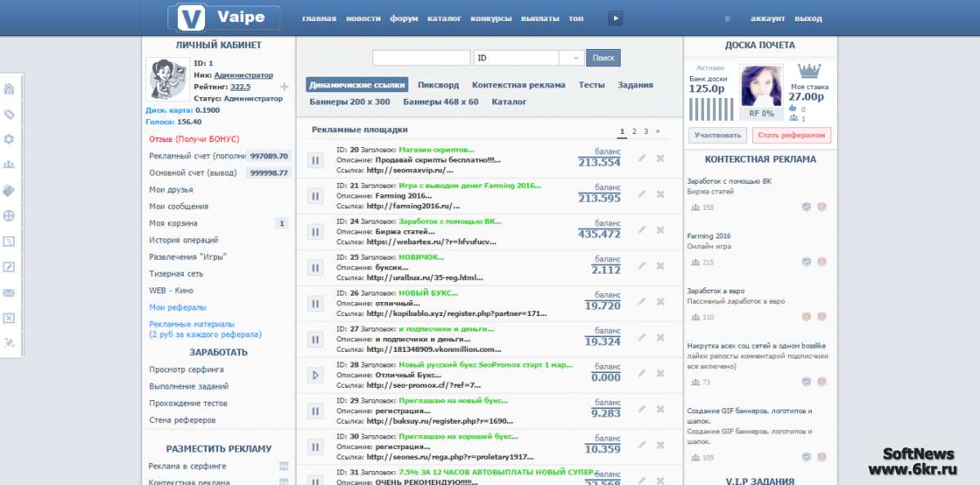The height and width of the screenshot is (485, 980).
Task: Switch to the Пиксворд tab
Action: pos(438,85)
